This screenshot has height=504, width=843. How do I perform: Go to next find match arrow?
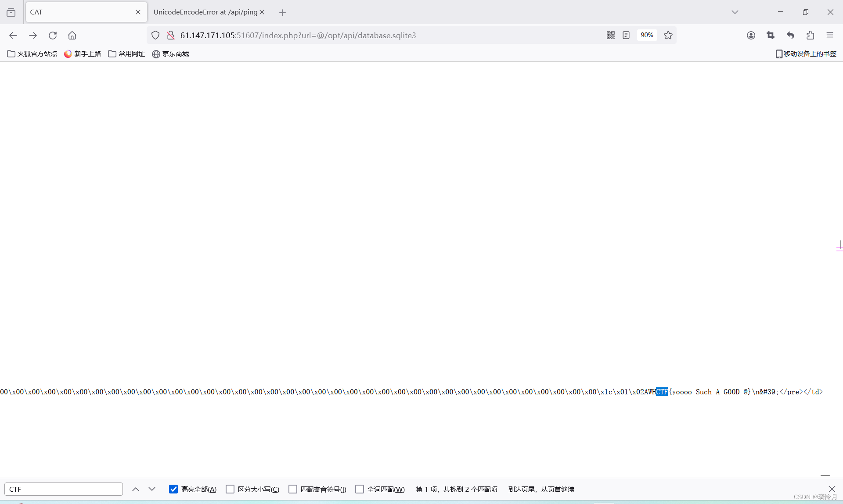(x=152, y=489)
